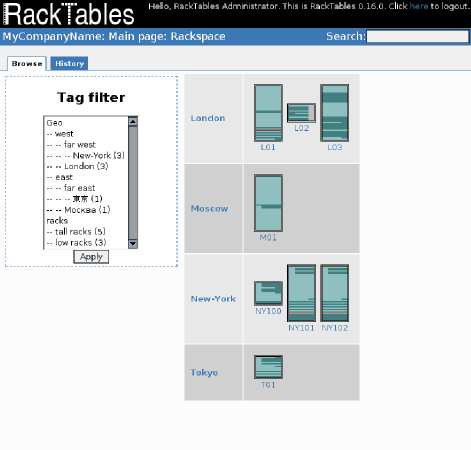Click the 'here' logout link
Screen dimensions: 471x450
419,6
